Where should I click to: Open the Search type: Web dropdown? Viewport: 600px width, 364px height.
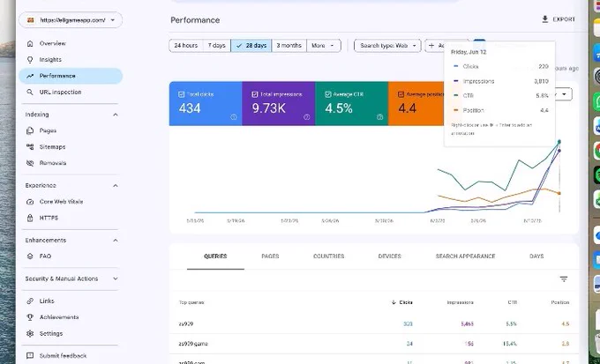387,46
